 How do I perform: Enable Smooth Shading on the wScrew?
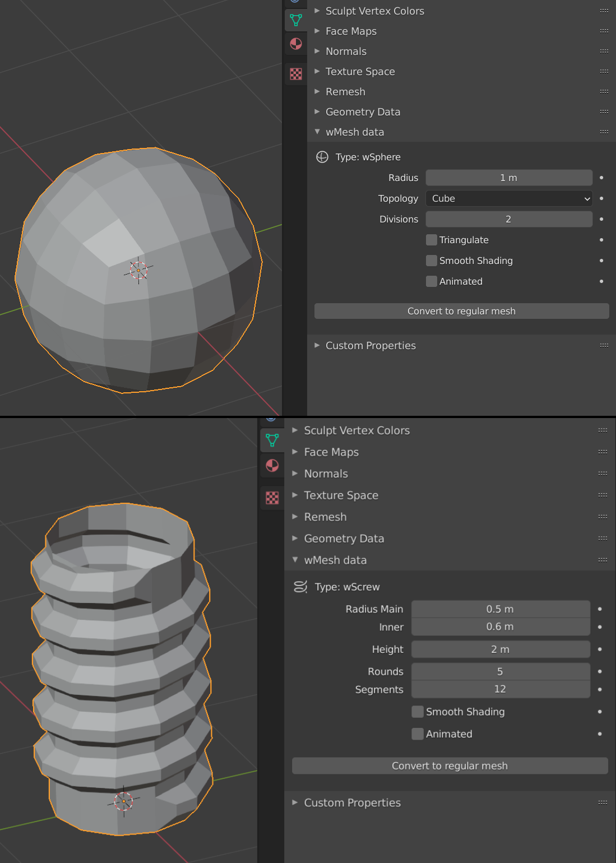pos(418,712)
